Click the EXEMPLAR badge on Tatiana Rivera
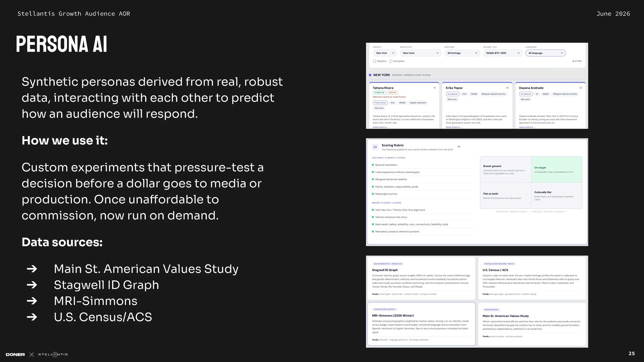644x362 pixels. (x=379, y=93)
